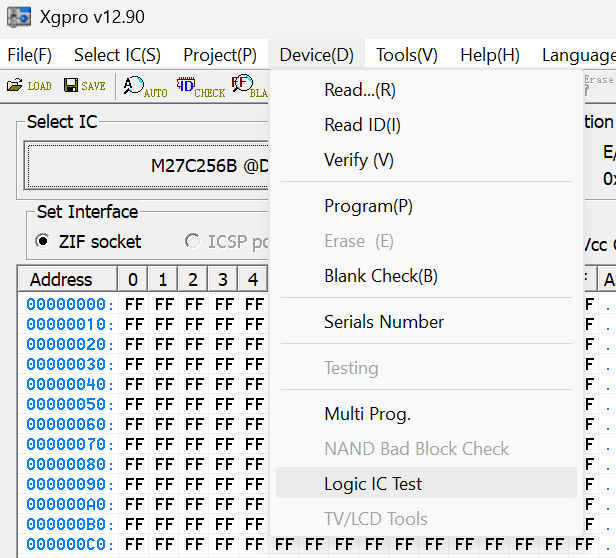
Task: Click the SAVE floppy disk toolbar icon
Action: [x=84, y=85]
